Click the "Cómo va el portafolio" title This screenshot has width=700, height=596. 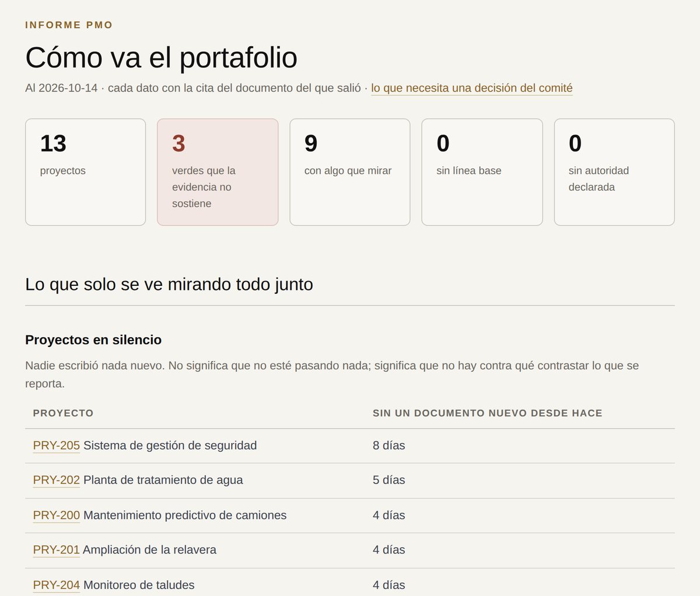click(x=161, y=57)
